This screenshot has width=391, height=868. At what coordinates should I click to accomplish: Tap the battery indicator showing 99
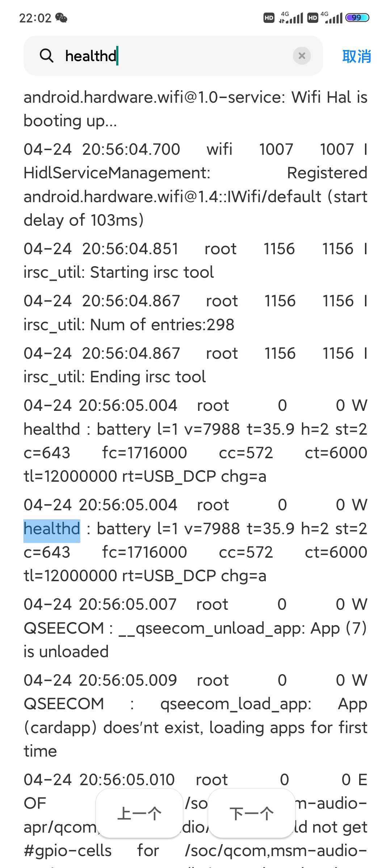[x=357, y=17]
